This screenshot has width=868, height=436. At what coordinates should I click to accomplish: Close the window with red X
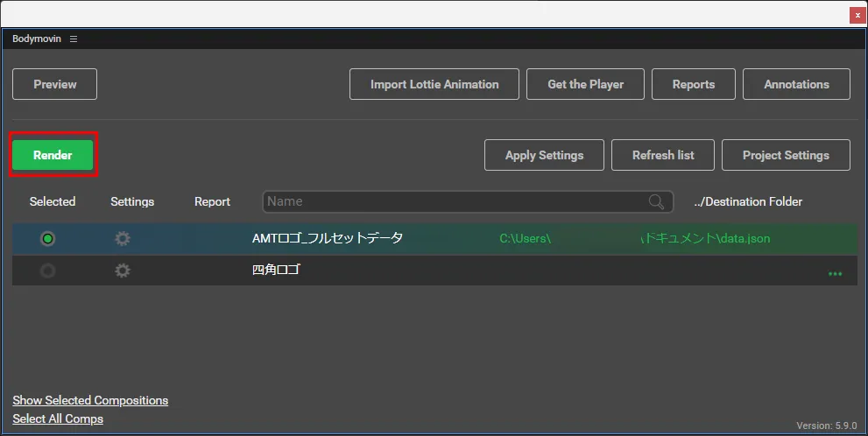click(x=857, y=15)
